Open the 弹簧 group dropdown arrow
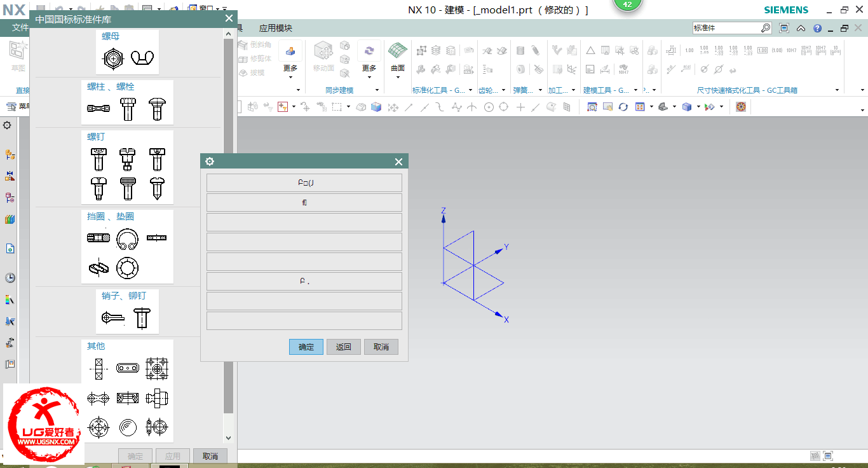The image size is (868, 468). pyautogui.click(x=539, y=90)
